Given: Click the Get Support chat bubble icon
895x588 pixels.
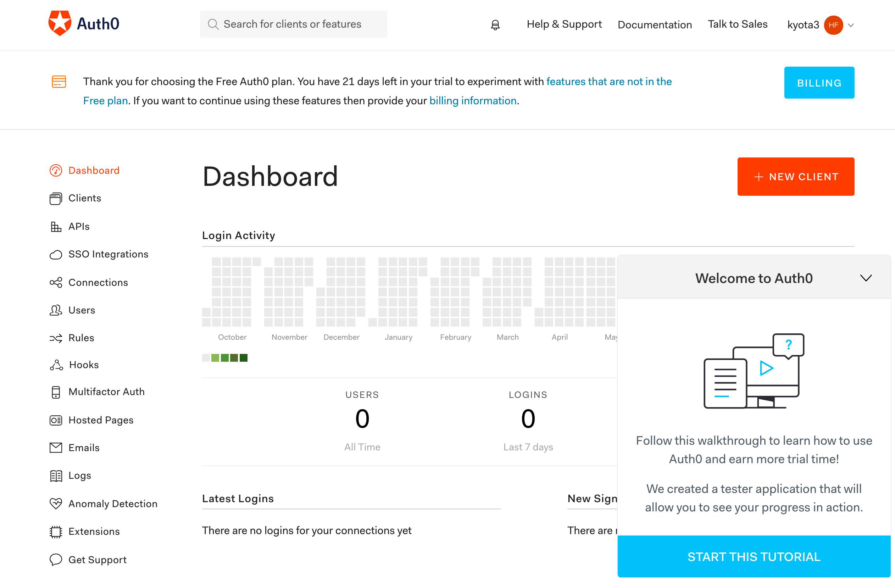Looking at the screenshot, I should click(56, 559).
